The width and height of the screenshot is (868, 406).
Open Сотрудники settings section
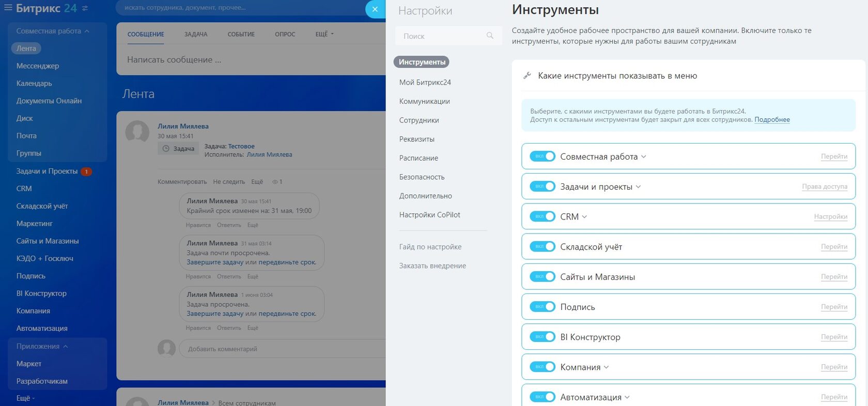point(419,120)
